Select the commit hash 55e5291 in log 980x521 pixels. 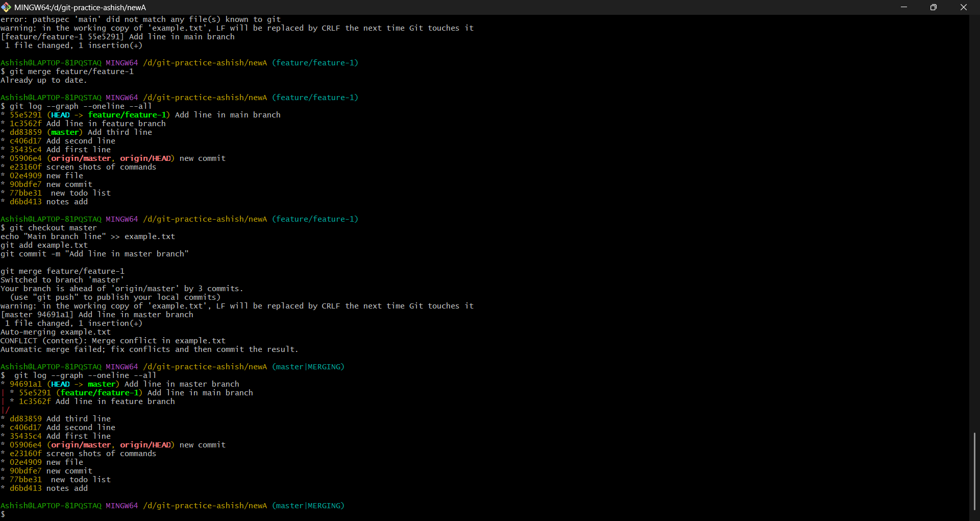25,115
